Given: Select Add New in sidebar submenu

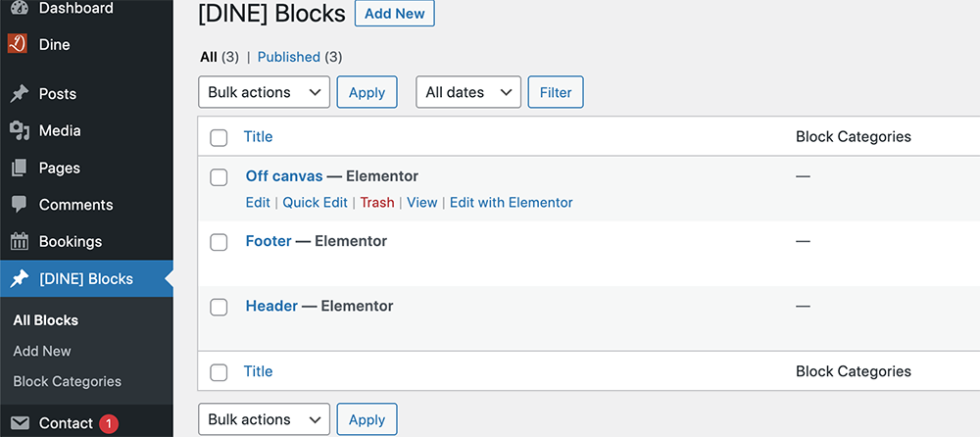Looking at the screenshot, I should click(x=42, y=351).
